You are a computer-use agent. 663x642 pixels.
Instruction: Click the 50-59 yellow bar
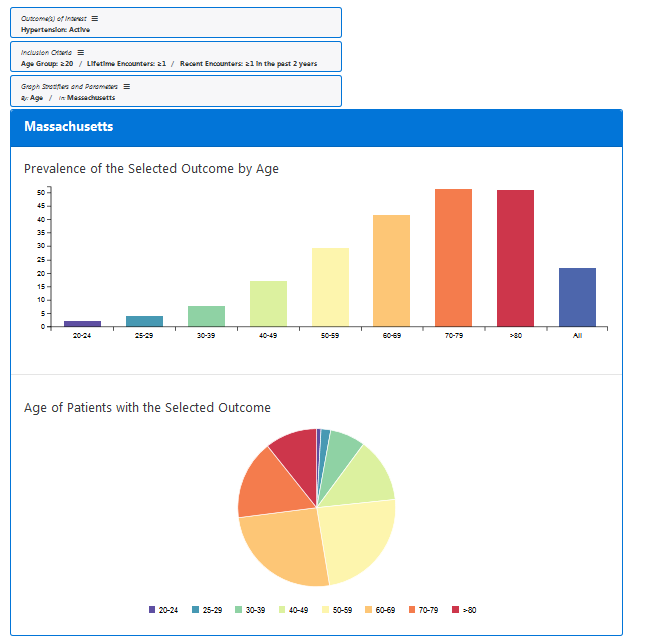click(330, 287)
